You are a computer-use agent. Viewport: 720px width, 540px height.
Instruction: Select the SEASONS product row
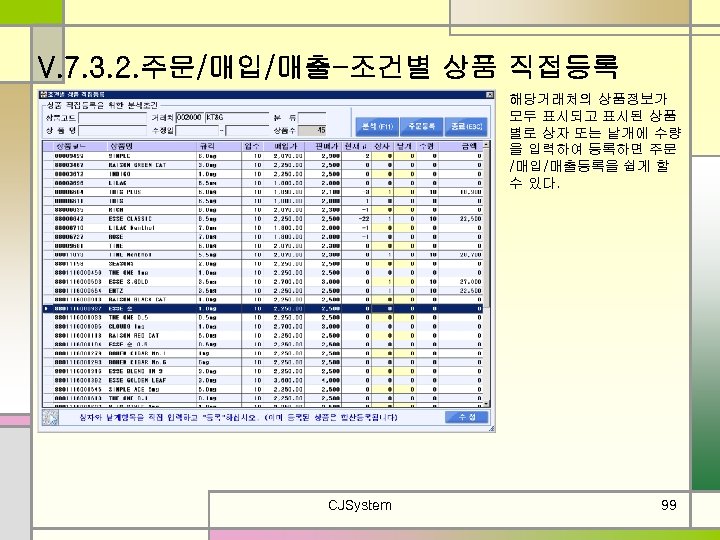pyautogui.click(x=263, y=264)
